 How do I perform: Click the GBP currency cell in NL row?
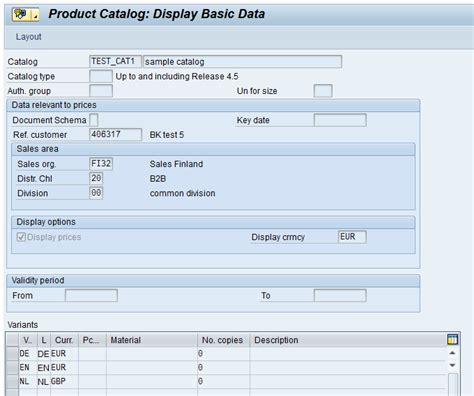(64, 381)
